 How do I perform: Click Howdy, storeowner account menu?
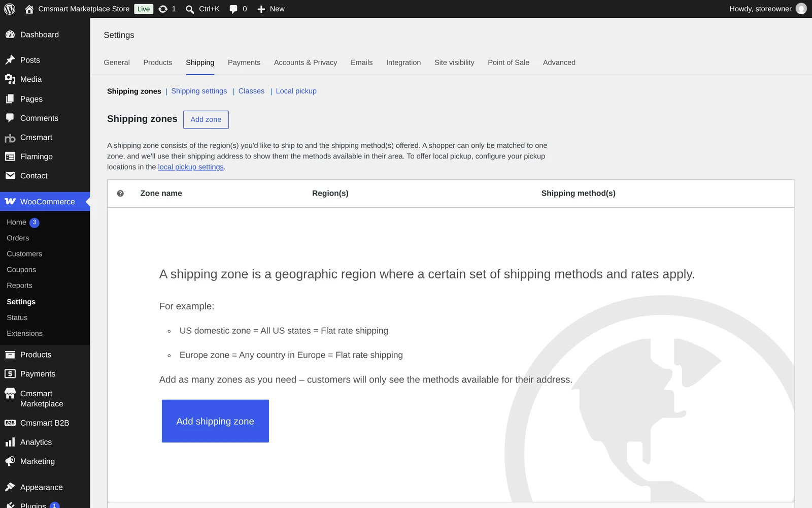tap(767, 9)
